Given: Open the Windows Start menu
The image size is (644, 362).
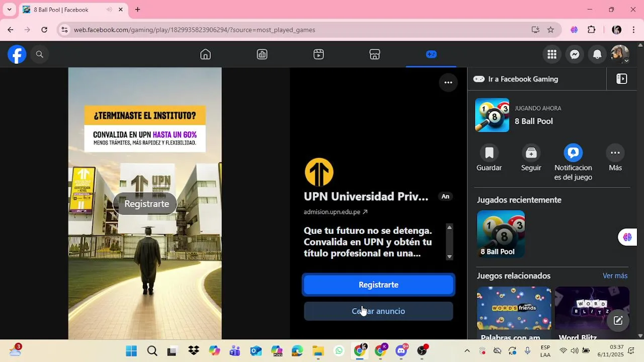Looking at the screenshot, I should coord(131,351).
